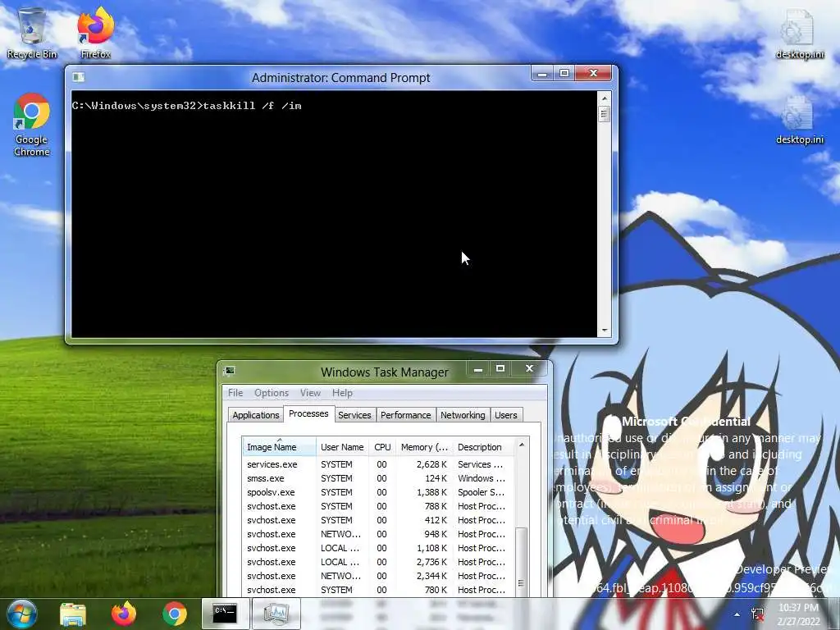Select svchost.exe using 412 K memory

pyautogui.click(x=377, y=520)
